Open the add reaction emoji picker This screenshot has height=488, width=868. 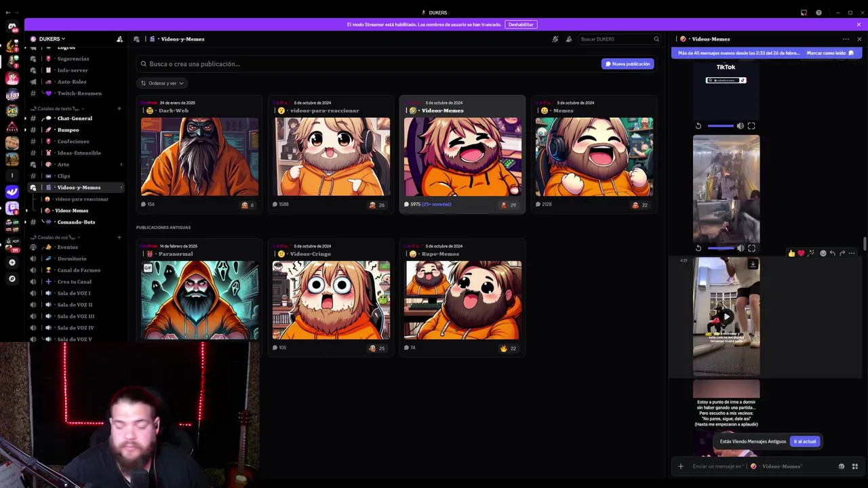tap(823, 253)
